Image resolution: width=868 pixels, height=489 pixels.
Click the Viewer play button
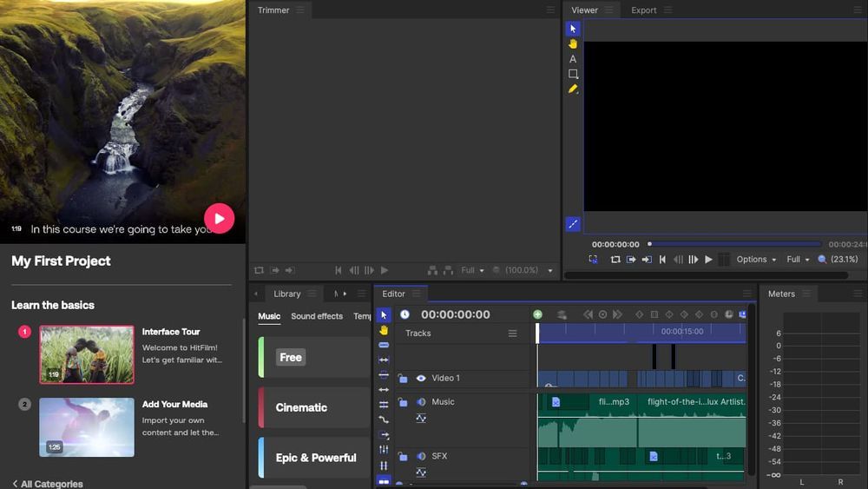tap(708, 259)
